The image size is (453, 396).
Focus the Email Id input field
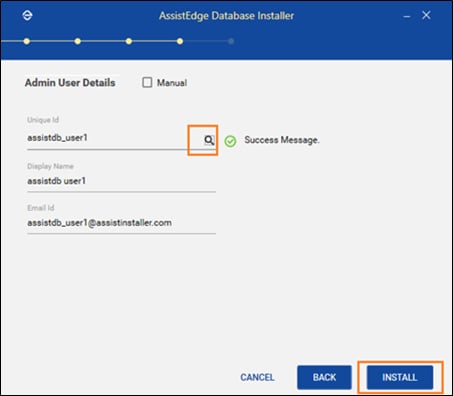coord(121,223)
